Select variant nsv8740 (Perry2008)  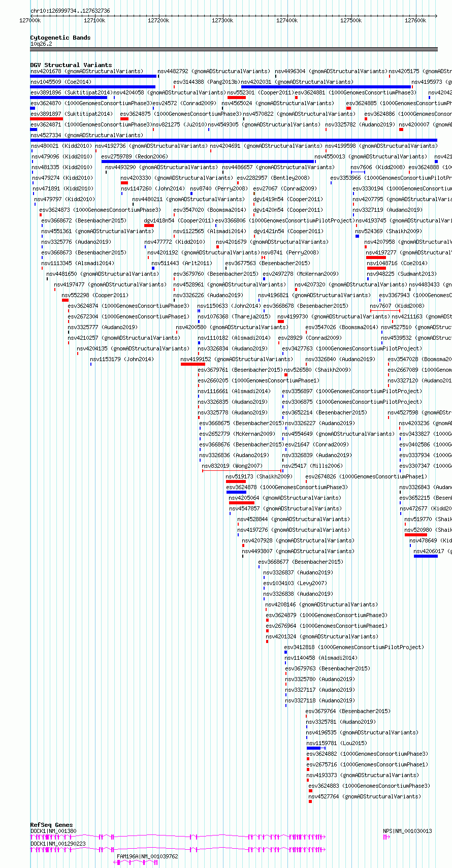click(x=219, y=189)
